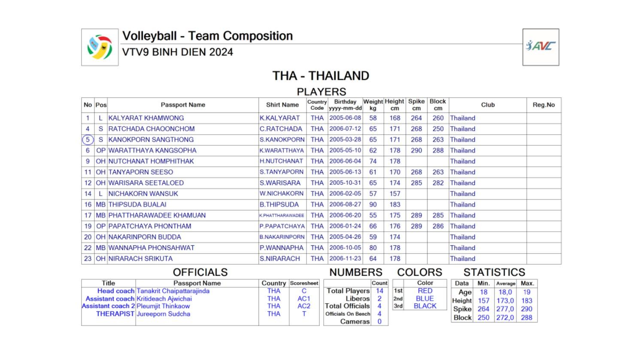Viewport: 644px width, 362px height.
Task: Click therapist Jureeporn Sudcha name
Action: tap(163, 314)
